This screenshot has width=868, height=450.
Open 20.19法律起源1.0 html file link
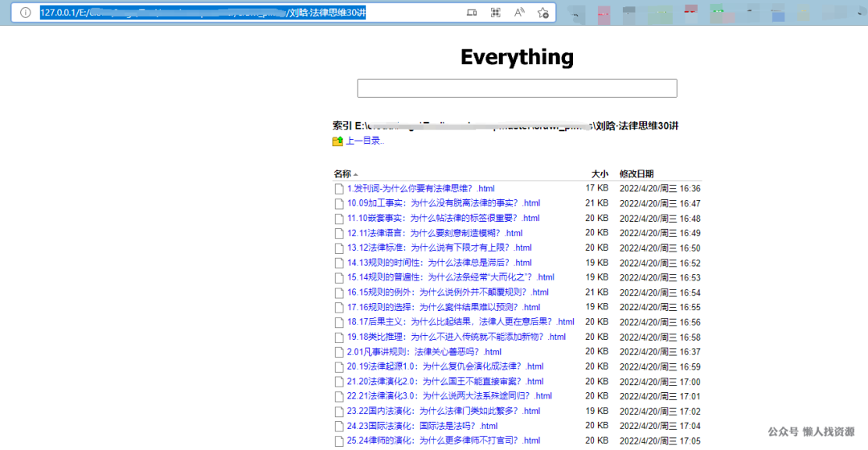pos(445,366)
